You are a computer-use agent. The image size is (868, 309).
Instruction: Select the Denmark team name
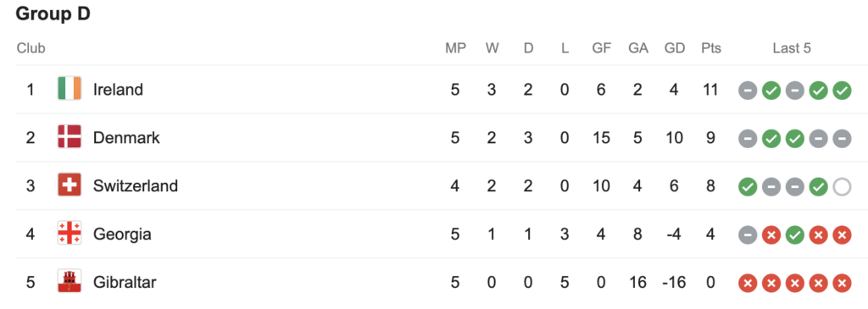126,137
